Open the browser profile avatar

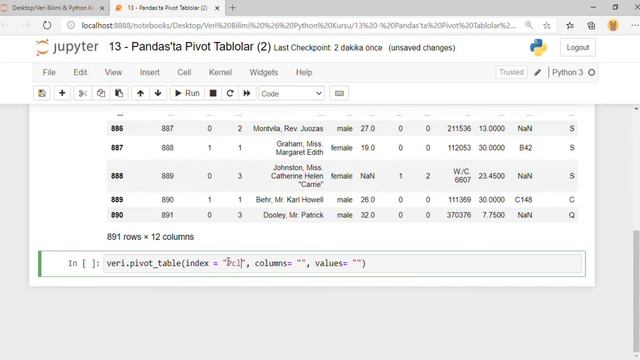pos(613,25)
